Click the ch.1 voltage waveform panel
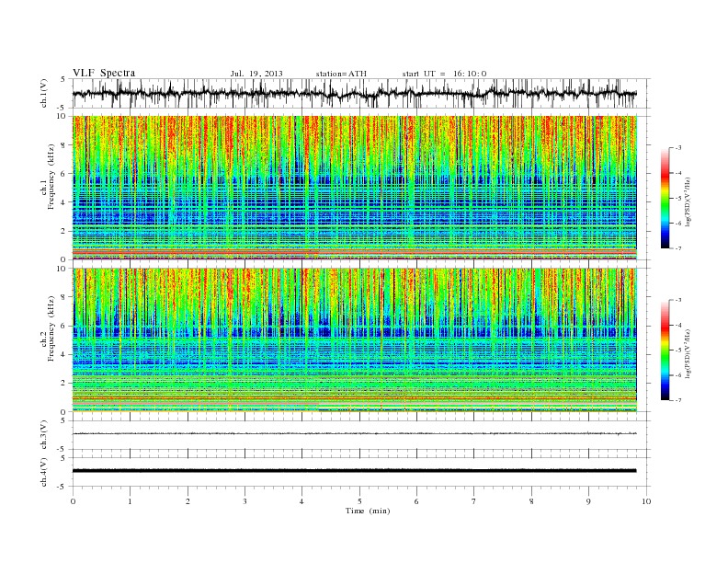Viewport: 728px width, 563px height. coord(360,93)
